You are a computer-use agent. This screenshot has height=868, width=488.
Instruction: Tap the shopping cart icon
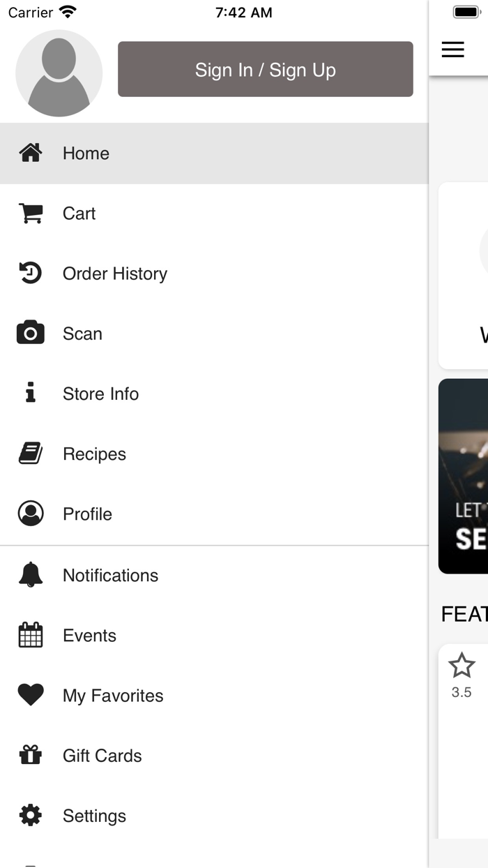point(31,214)
